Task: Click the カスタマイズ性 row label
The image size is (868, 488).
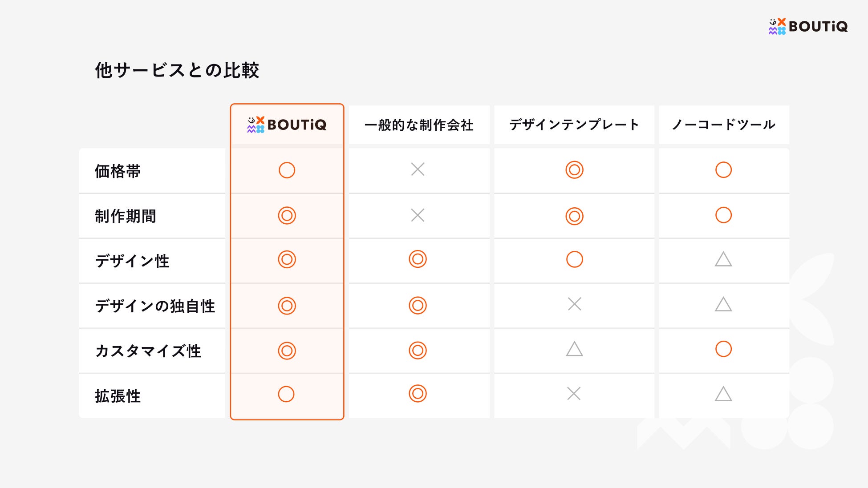Action: point(148,351)
